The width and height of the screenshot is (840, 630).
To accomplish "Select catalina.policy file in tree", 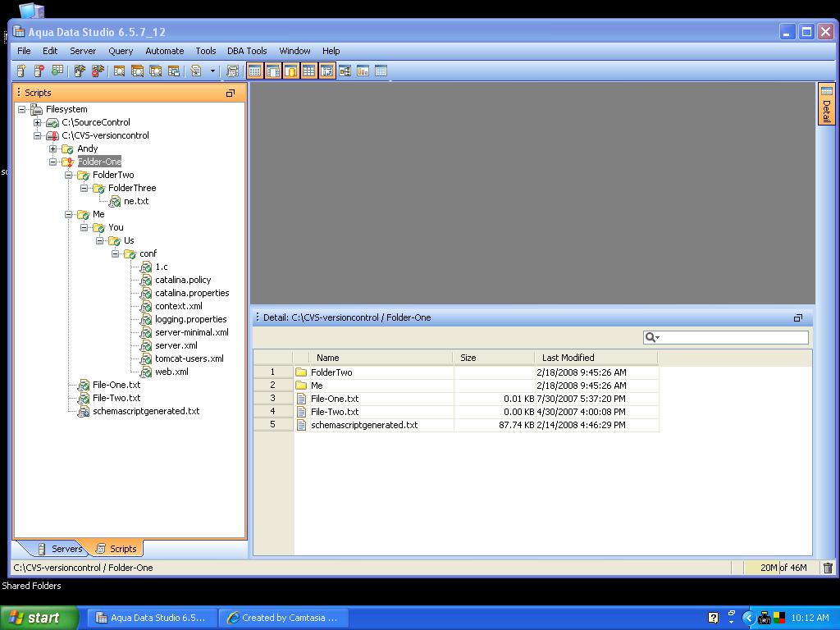I will click(x=183, y=281).
